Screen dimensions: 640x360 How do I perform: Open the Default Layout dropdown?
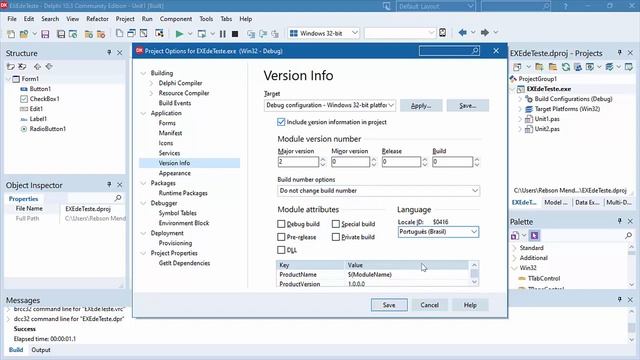[x=470, y=6]
